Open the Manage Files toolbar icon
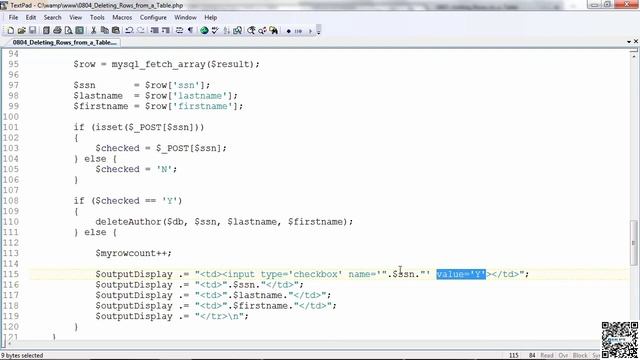640x360 pixels. click(x=46, y=31)
